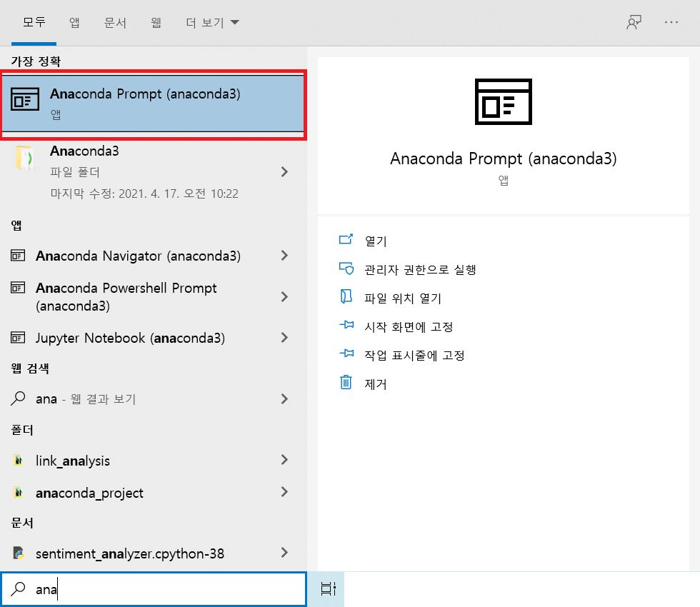
Task: Click 파일 위치 열기
Action: coord(403,299)
